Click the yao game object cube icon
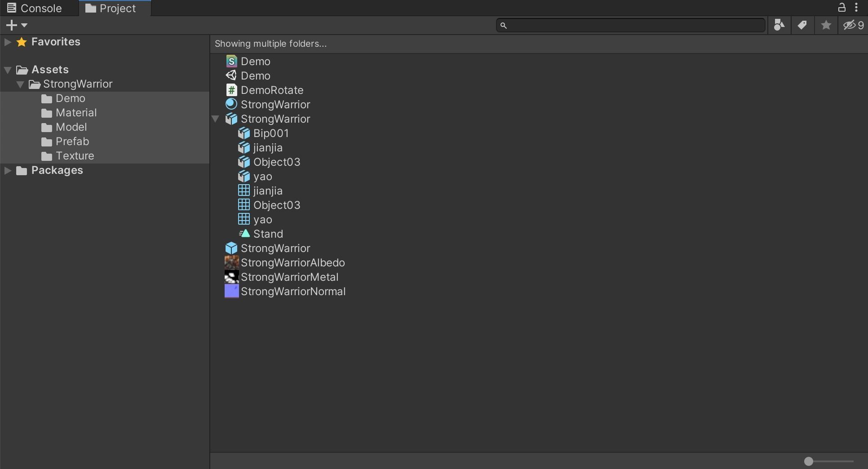Screen dimensions: 868x469 coord(244,177)
